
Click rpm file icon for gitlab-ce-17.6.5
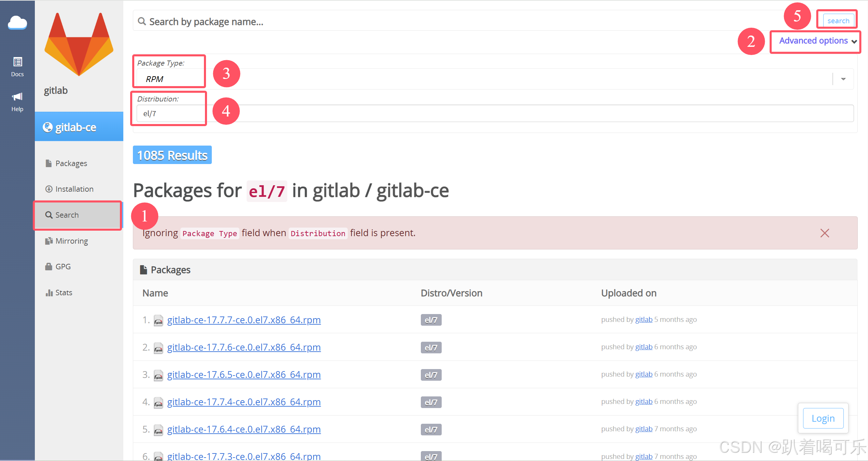[158, 375]
